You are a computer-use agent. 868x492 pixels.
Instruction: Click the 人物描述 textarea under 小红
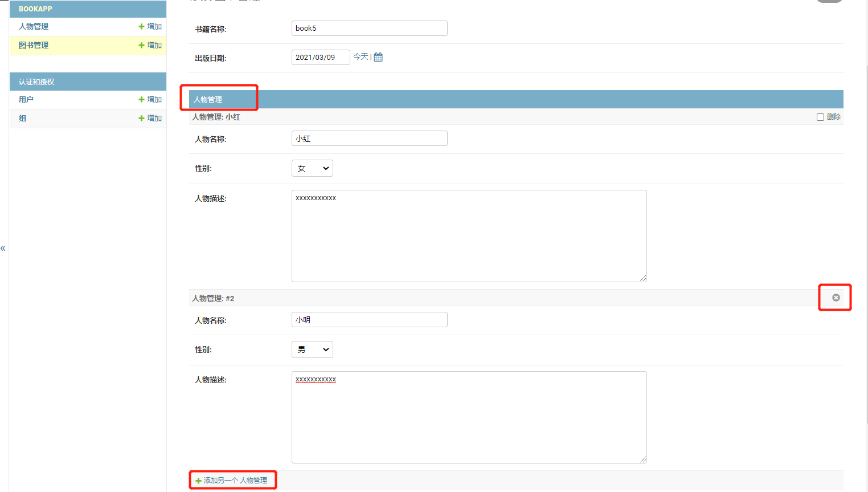469,236
